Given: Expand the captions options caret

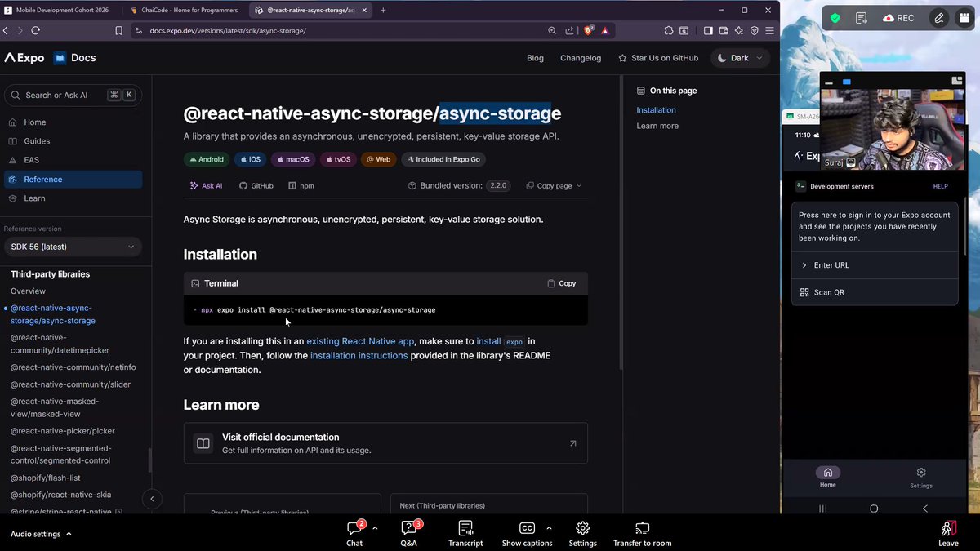Looking at the screenshot, I should tap(549, 528).
